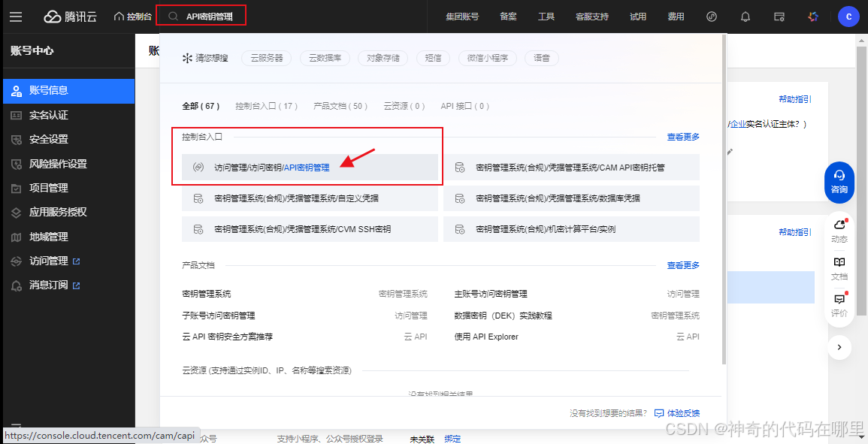Screen dimensions: 868x444
Task: Choose suggested search 微信小程序
Action: (x=488, y=58)
